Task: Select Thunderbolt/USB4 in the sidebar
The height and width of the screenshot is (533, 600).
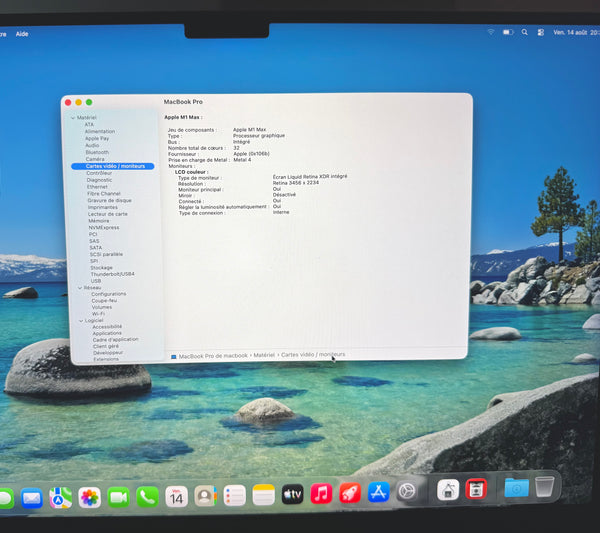Action: click(x=112, y=274)
